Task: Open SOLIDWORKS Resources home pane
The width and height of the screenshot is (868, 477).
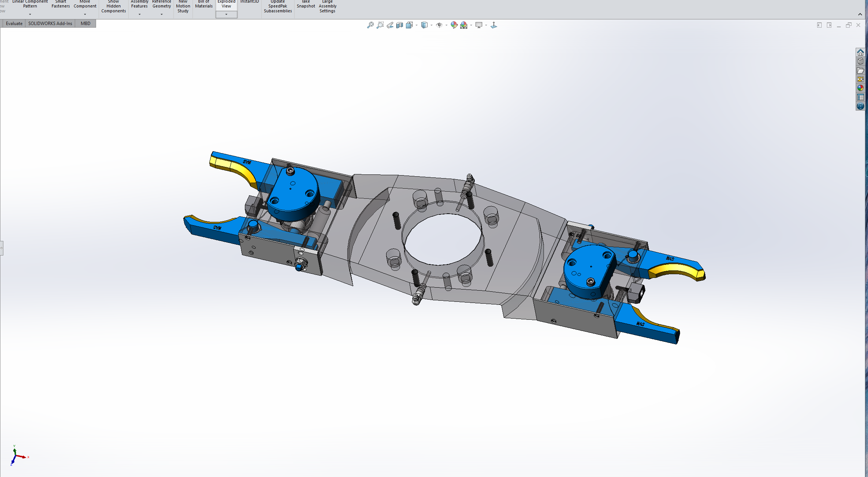Action: tap(860, 52)
